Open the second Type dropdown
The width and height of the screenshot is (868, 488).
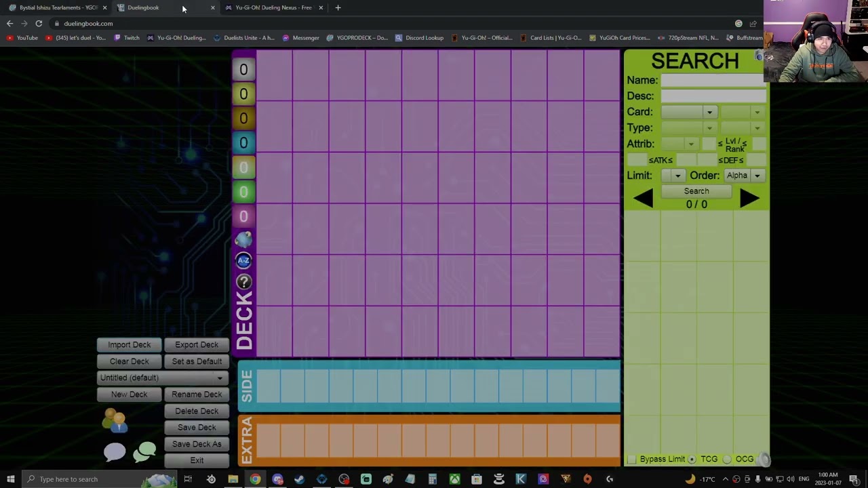(743, 128)
